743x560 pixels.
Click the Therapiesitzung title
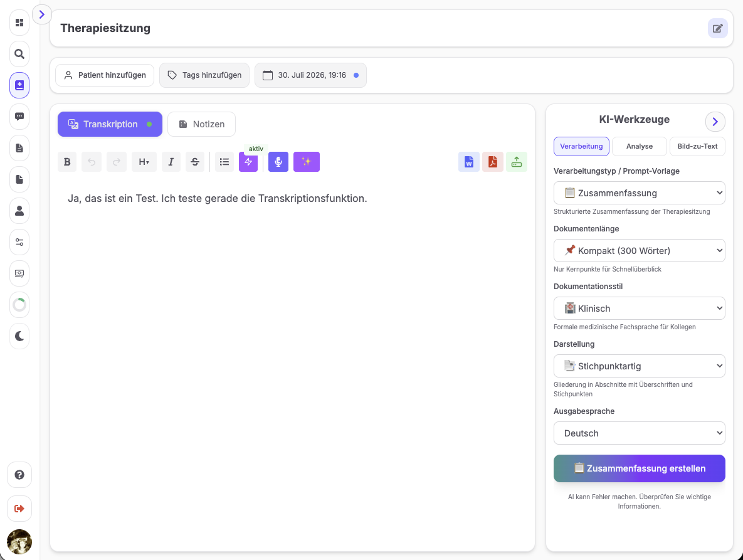pyautogui.click(x=105, y=28)
